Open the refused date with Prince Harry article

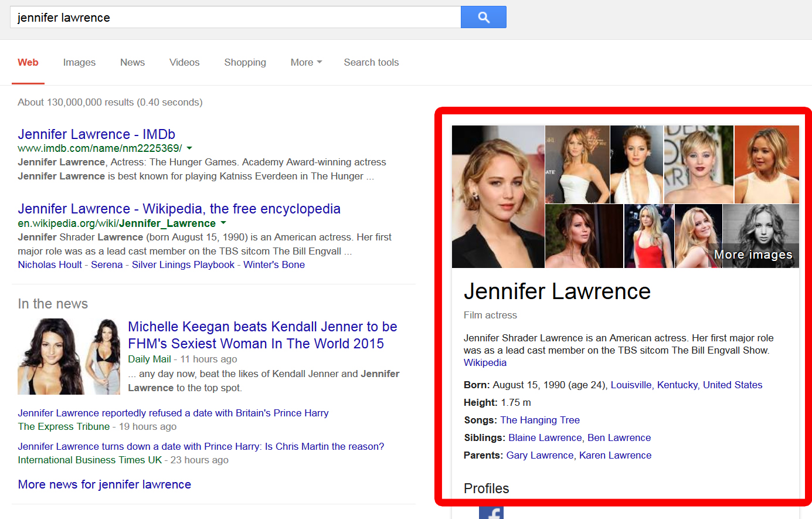[x=173, y=413]
